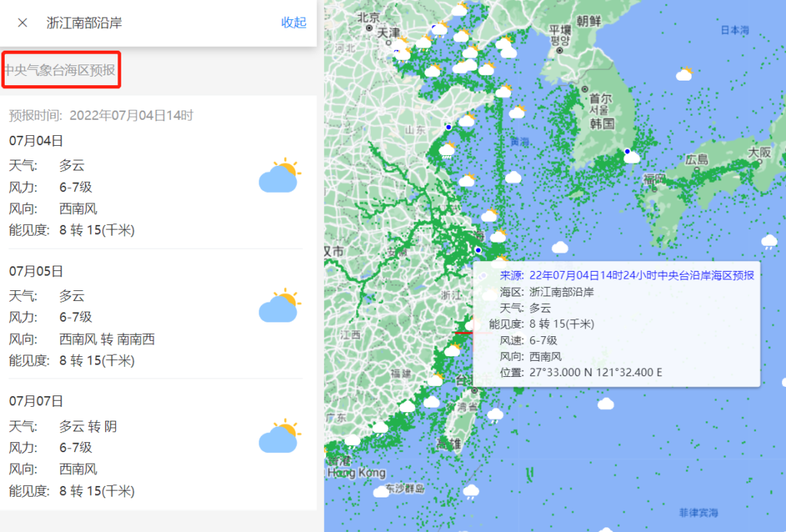
Task: Collapse the panel with 收起
Action: (x=293, y=22)
